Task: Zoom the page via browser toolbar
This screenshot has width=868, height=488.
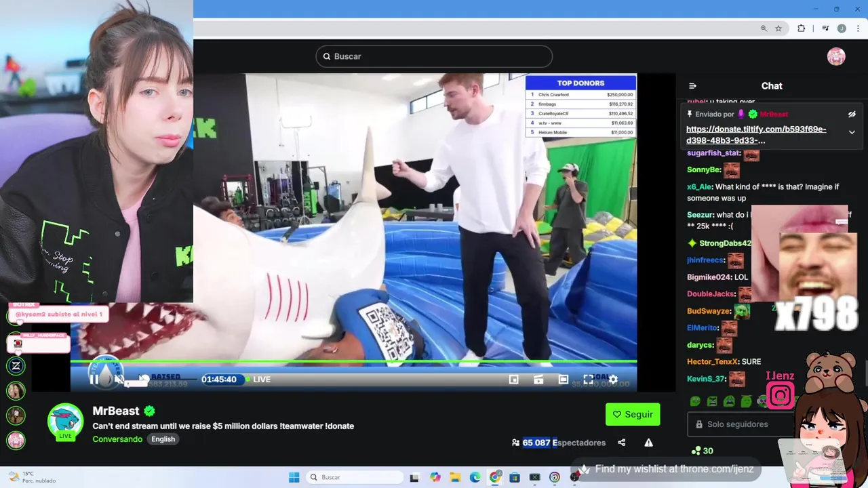Action: pyautogui.click(x=764, y=28)
